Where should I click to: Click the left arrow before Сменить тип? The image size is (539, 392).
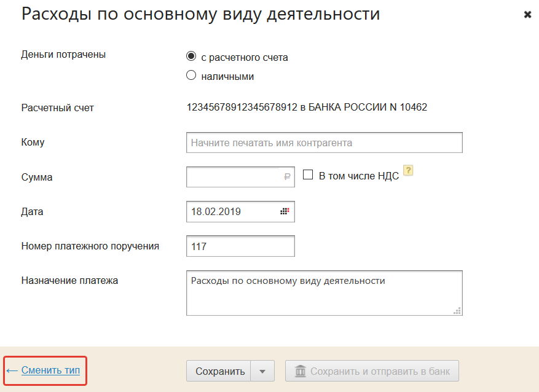pyautogui.click(x=12, y=370)
